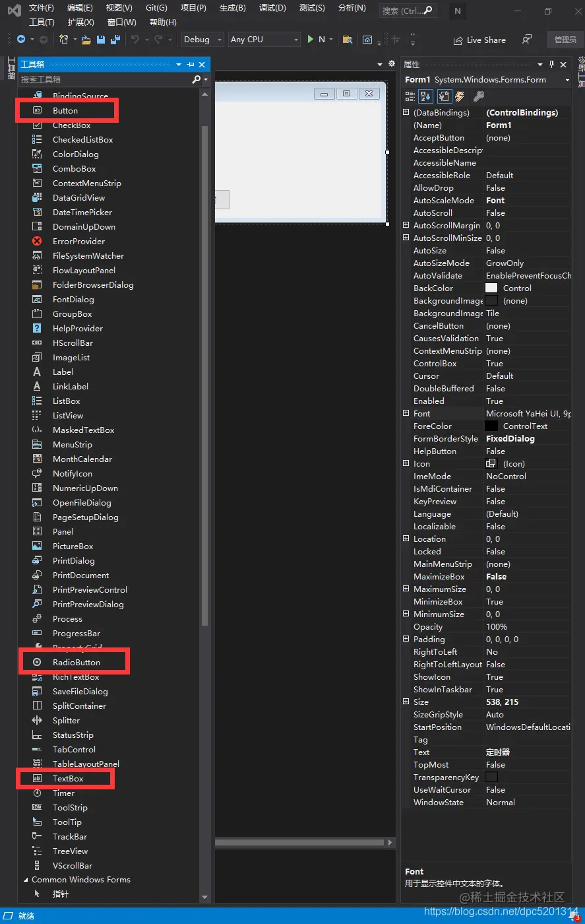Viewport: 585px width, 924px height.
Task: Expand the Size property node
Action: pyautogui.click(x=406, y=702)
